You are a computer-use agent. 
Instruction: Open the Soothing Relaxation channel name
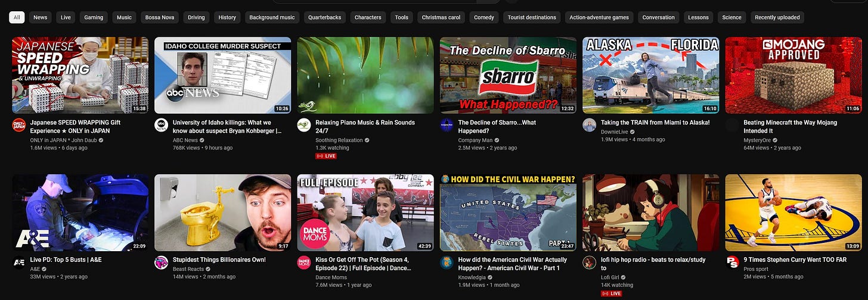[x=339, y=140]
